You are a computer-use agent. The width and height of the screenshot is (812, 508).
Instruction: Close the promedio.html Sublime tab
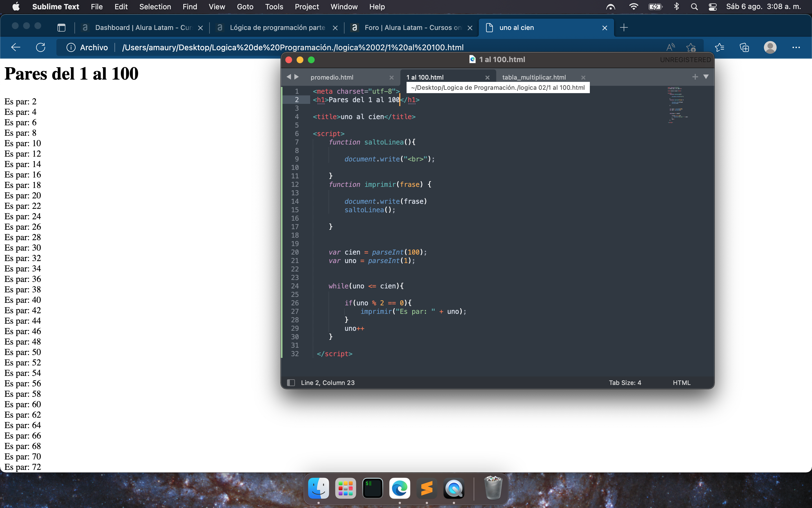tap(391, 78)
